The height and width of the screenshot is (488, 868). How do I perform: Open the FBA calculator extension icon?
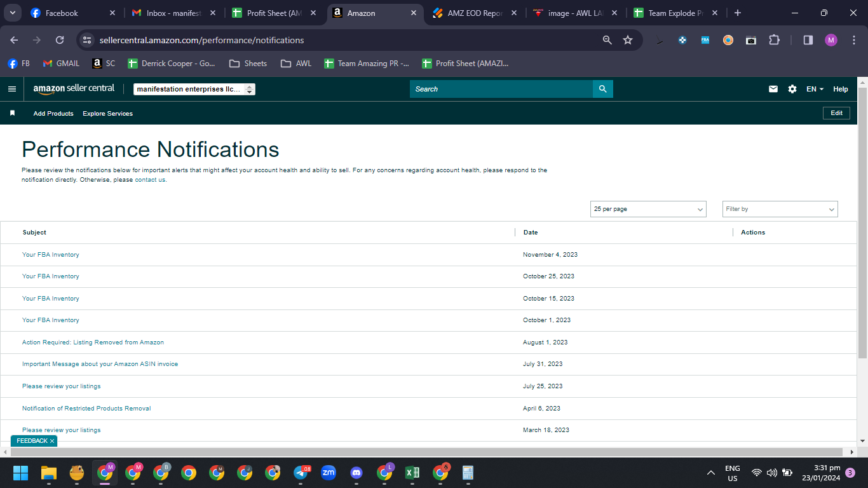pyautogui.click(x=705, y=40)
